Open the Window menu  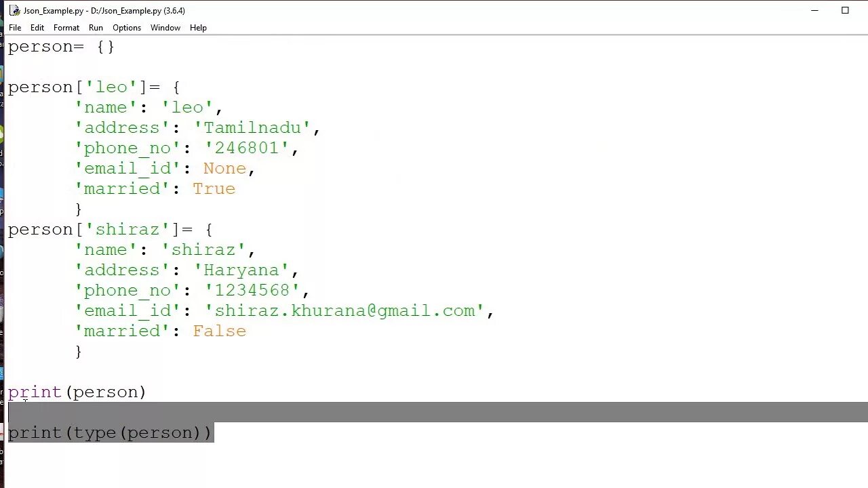165,28
